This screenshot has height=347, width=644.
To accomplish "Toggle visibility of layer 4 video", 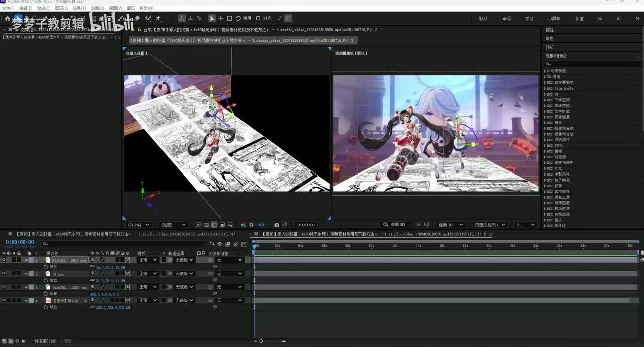I will (x=4, y=300).
